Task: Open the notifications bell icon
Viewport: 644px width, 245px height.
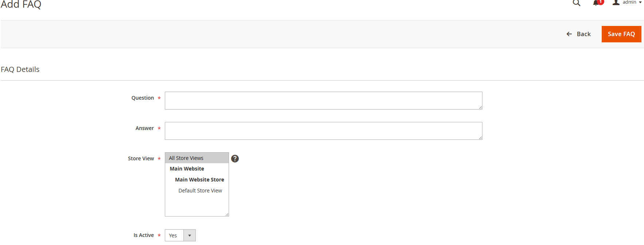Action: [x=596, y=3]
